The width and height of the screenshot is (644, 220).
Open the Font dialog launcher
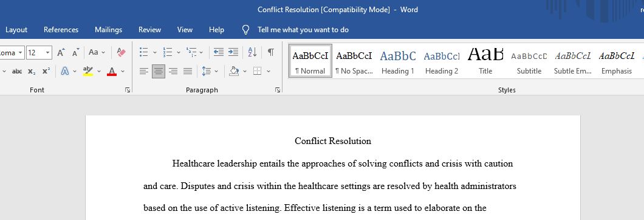(x=128, y=90)
